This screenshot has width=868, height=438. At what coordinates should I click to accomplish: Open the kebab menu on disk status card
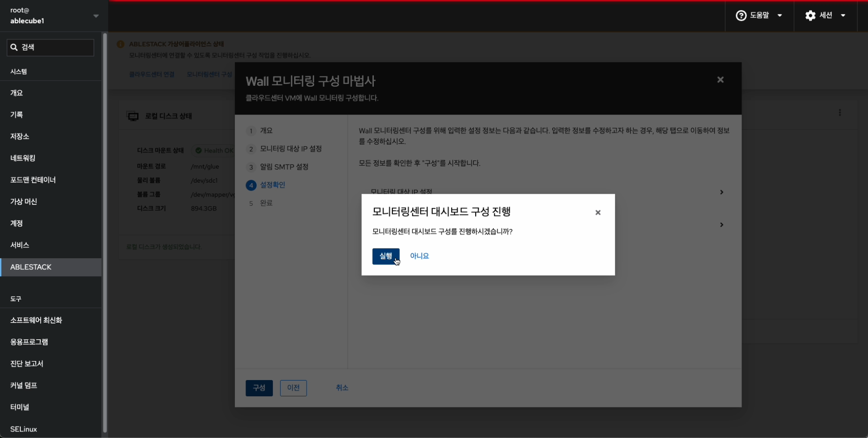(839, 113)
